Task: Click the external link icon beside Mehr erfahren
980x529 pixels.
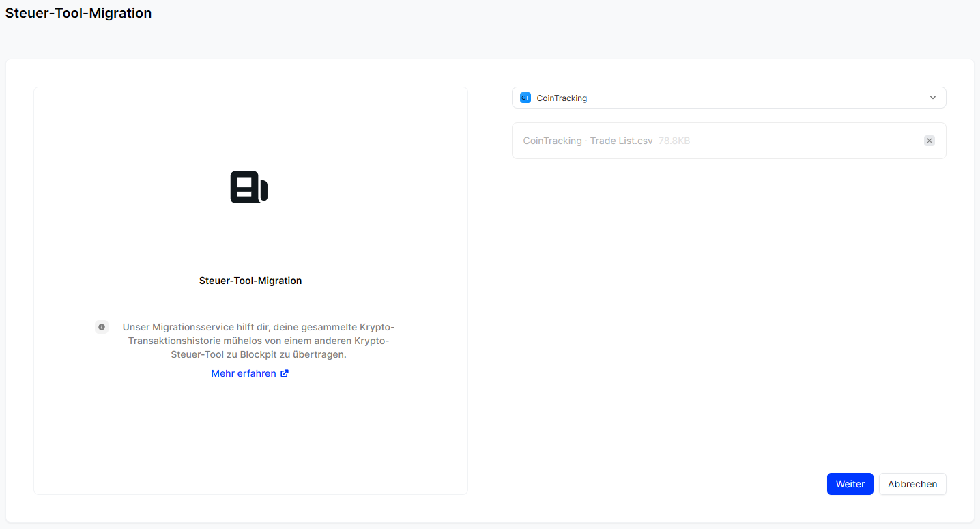Action: (285, 373)
